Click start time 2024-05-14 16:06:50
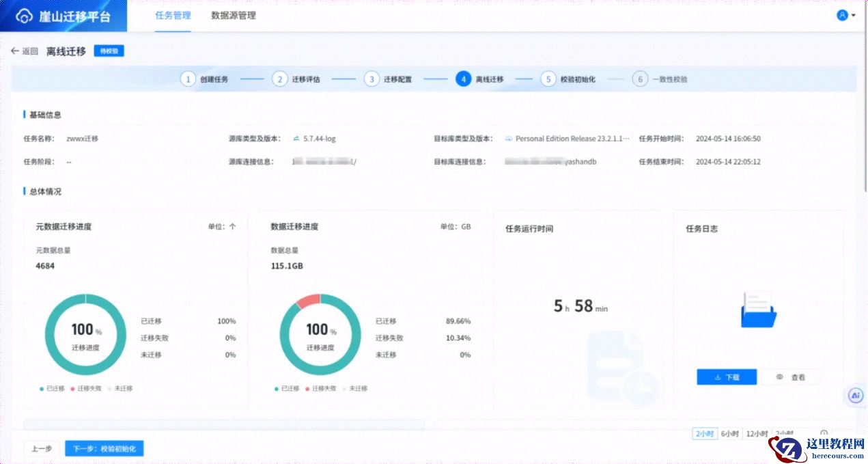This screenshot has width=868, height=464. [728, 139]
